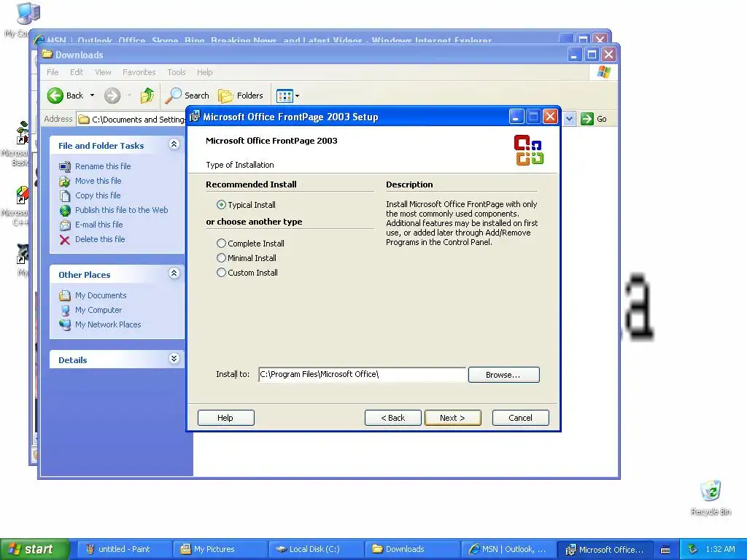The width and height of the screenshot is (747, 560).
Task: Switch to Downloads taskbar button
Action: [411, 550]
